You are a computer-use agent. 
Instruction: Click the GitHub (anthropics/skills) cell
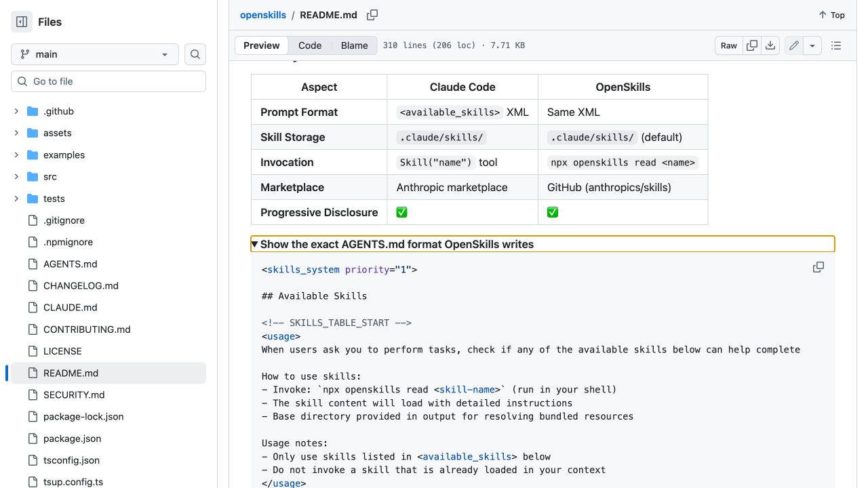(x=623, y=187)
